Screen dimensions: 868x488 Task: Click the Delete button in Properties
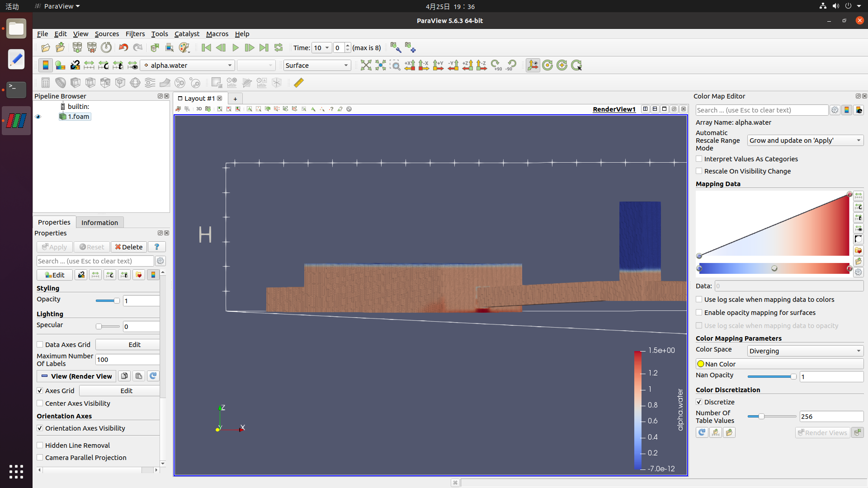[129, 247]
